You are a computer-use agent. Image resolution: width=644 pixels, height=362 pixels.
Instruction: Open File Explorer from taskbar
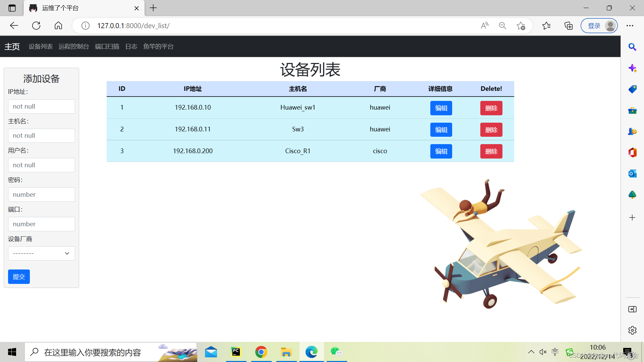[x=286, y=352]
